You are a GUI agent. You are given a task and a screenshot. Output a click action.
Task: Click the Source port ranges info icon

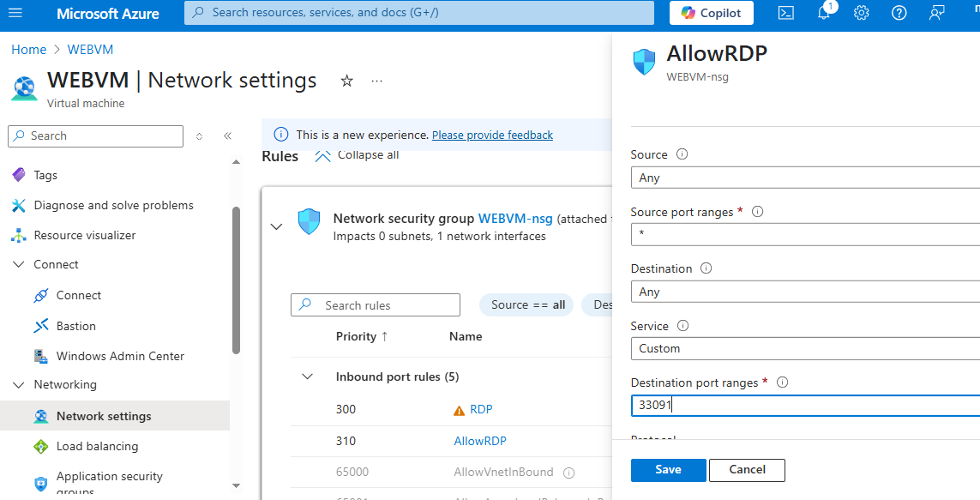click(757, 211)
